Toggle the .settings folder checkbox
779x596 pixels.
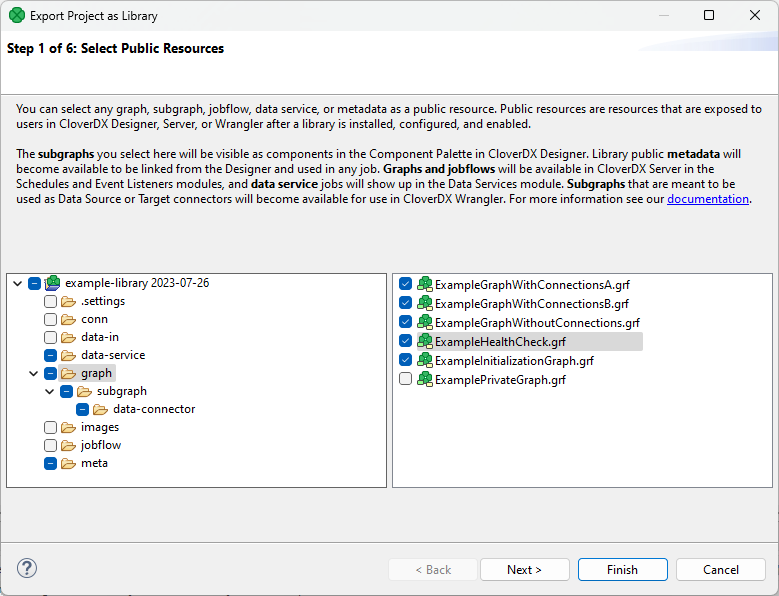(50, 301)
